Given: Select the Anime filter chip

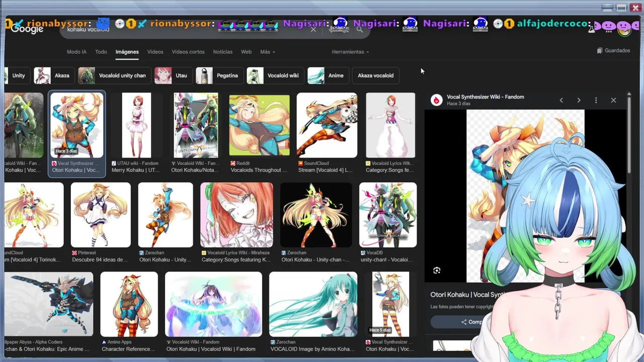Looking at the screenshot, I should click(x=328, y=75).
